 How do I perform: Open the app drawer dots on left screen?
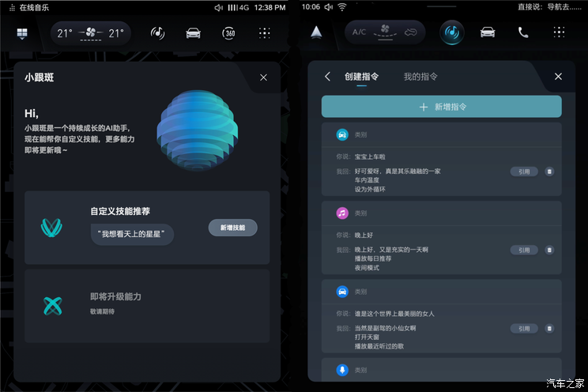[265, 33]
